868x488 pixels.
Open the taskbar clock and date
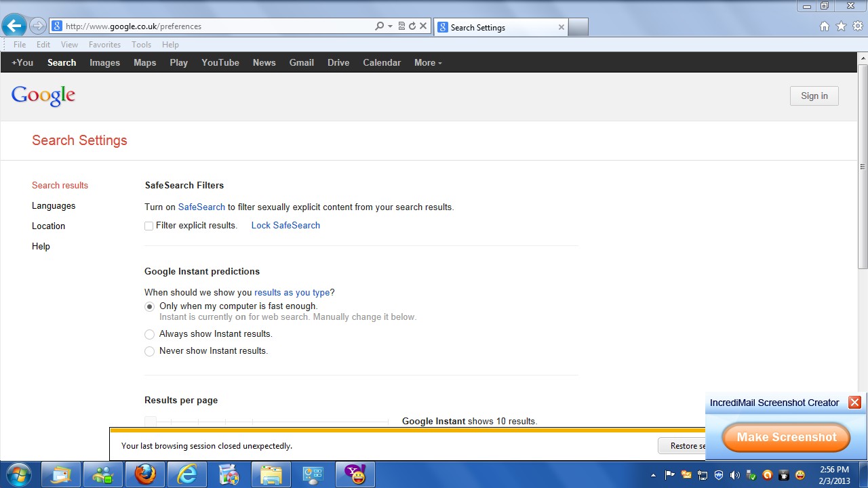pyautogui.click(x=834, y=474)
